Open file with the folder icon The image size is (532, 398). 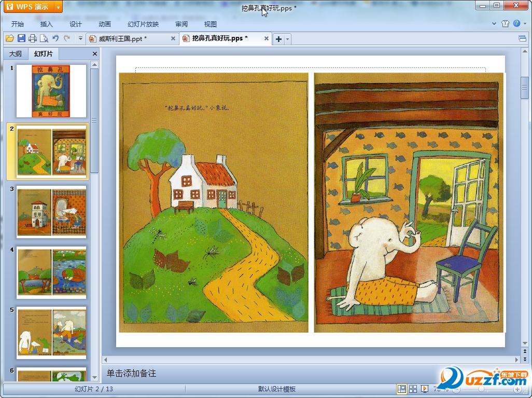tap(10, 38)
